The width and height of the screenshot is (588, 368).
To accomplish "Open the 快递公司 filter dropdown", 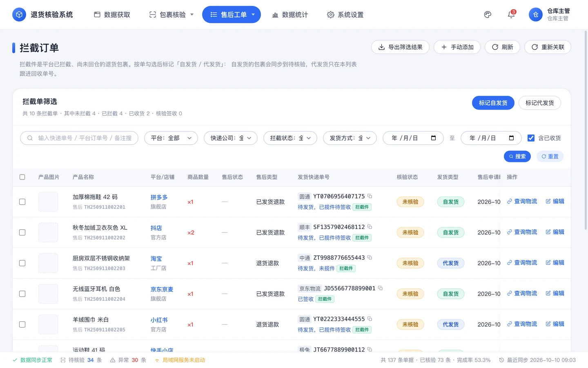I will (231, 138).
